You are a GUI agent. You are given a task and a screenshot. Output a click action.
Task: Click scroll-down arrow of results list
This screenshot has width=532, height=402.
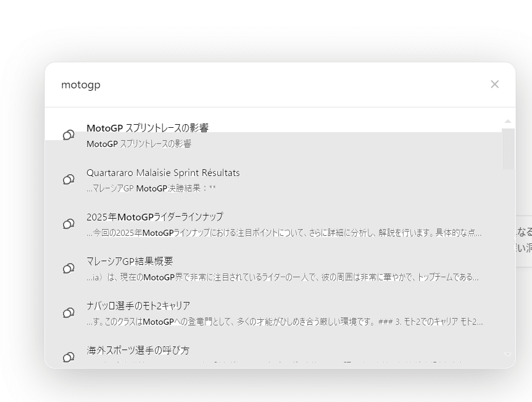(x=508, y=354)
